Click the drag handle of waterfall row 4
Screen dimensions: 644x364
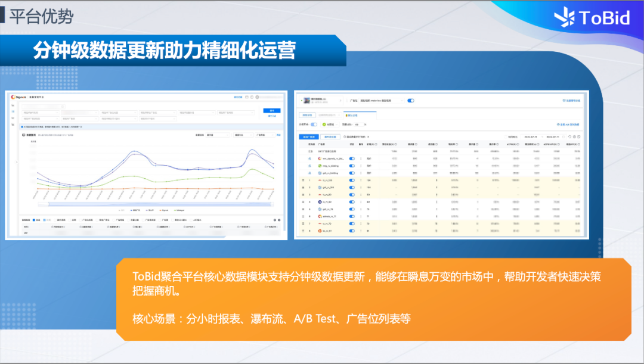click(304, 202)
